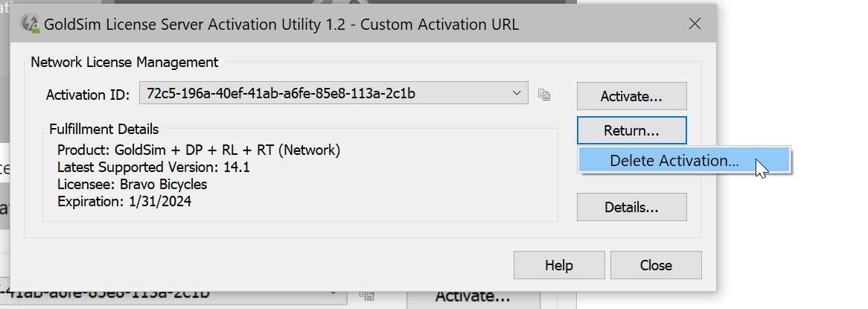Click the dialog title bar text

point(281,25)
